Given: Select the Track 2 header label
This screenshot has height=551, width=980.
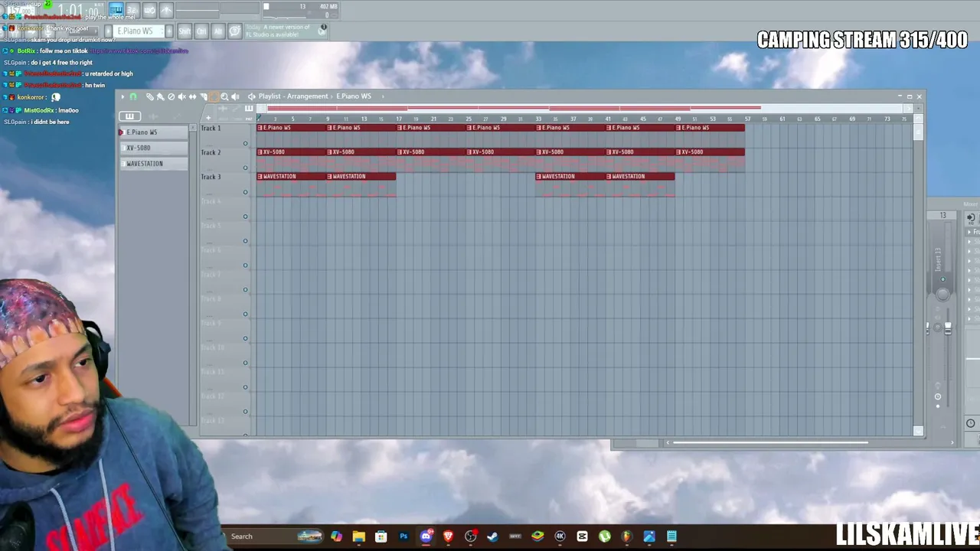Looking at the screenshot, I should pos(211,152).
